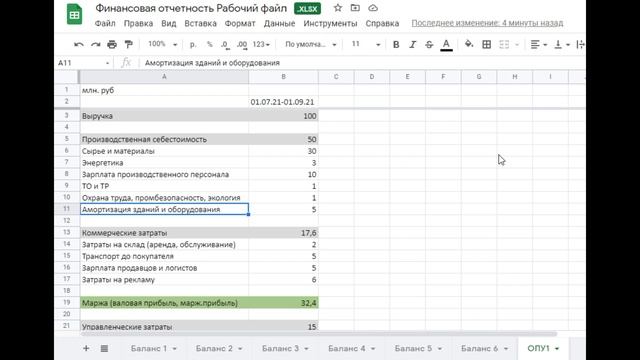Switch to the Баланс 4 sheet tab

click(x=347, y=349)
